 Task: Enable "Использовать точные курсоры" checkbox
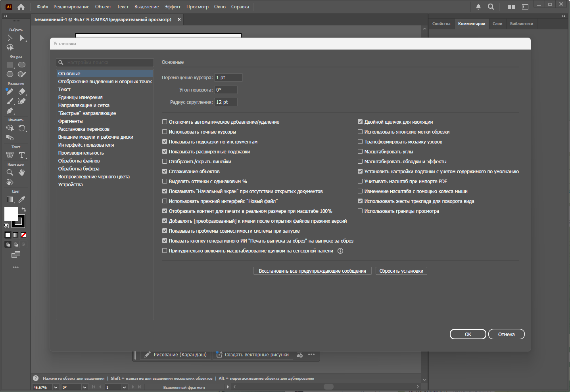pos(165,132)
